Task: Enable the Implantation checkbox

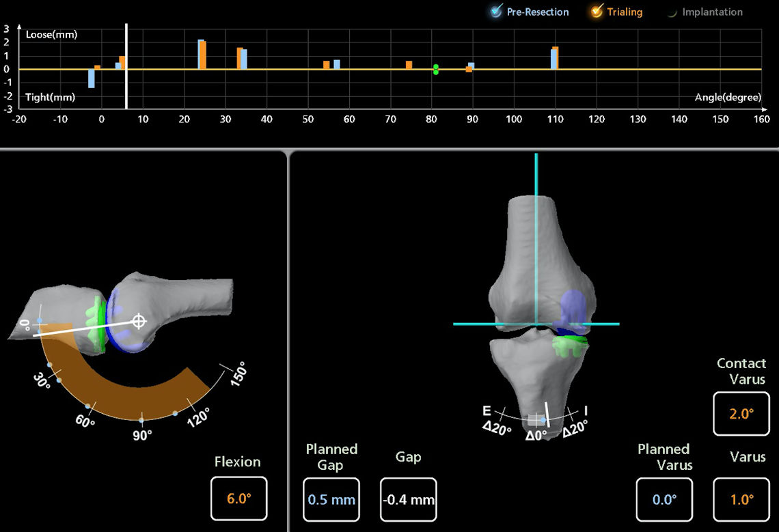Action: [x=672, y=12]
